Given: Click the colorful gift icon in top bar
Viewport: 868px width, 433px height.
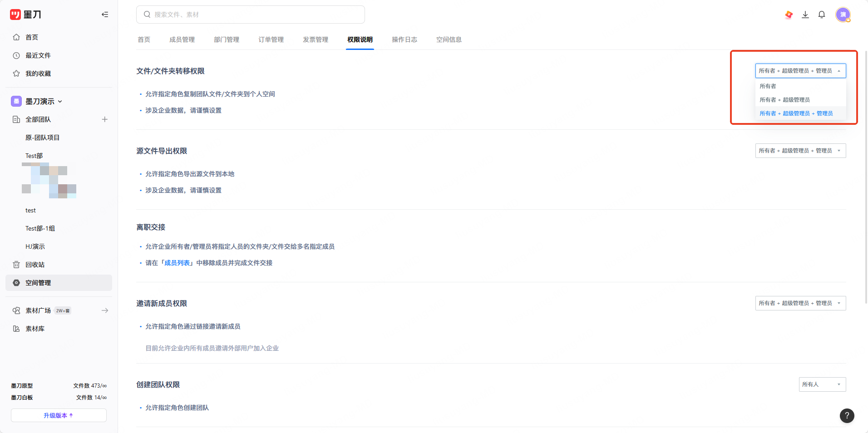Looking at the screenshot, I should click(789, 15).
